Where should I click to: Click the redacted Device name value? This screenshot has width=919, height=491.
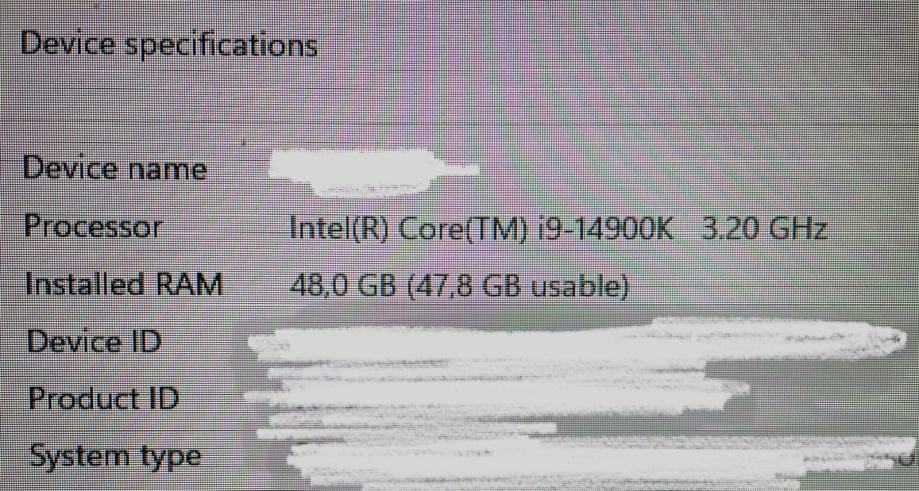373,171
